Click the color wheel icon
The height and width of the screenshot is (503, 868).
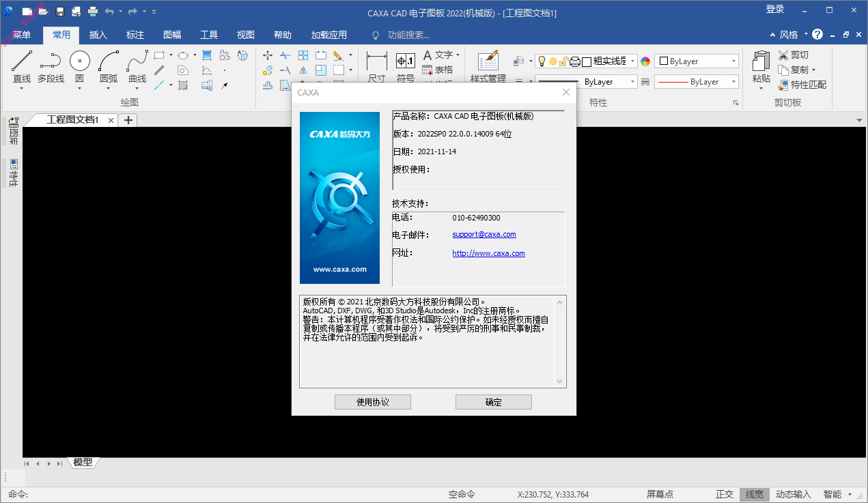(645, 61)
